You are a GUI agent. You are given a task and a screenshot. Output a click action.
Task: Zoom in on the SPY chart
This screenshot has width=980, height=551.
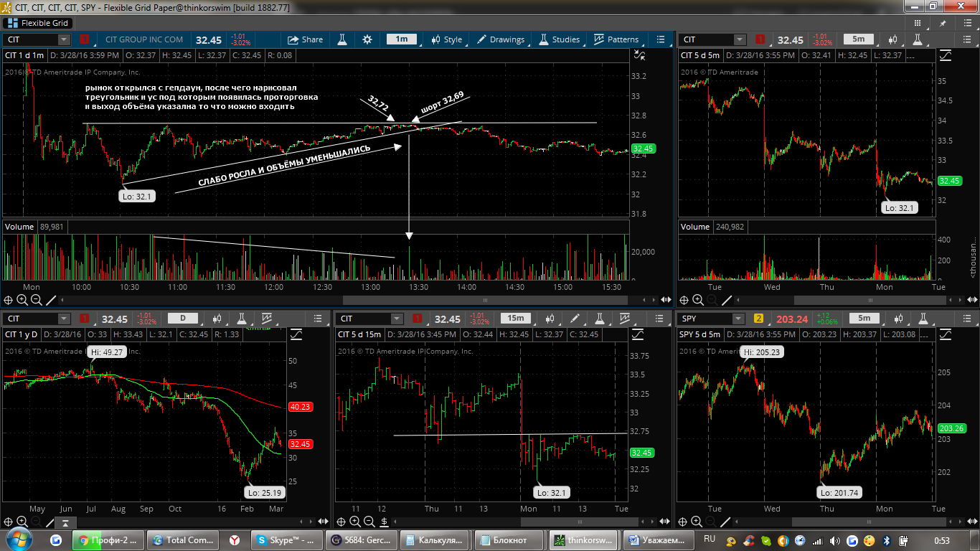tap(697, 522)
